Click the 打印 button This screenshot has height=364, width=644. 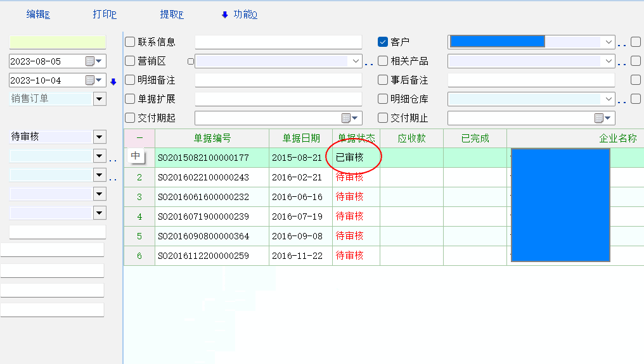[105, 15]
